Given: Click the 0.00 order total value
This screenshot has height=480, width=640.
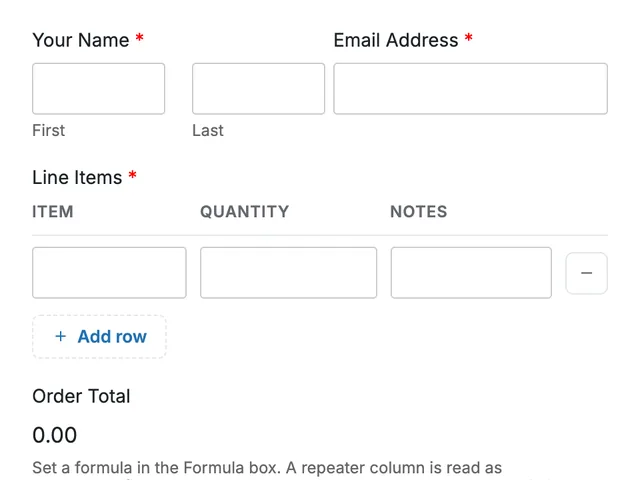Looking at the screenshot, I should pos(54,435).
